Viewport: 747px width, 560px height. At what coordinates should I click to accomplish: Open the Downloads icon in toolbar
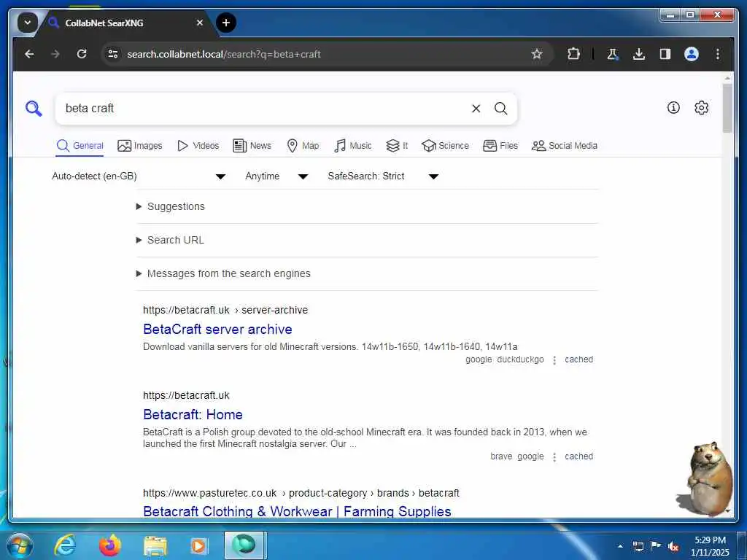click(639, 54)
